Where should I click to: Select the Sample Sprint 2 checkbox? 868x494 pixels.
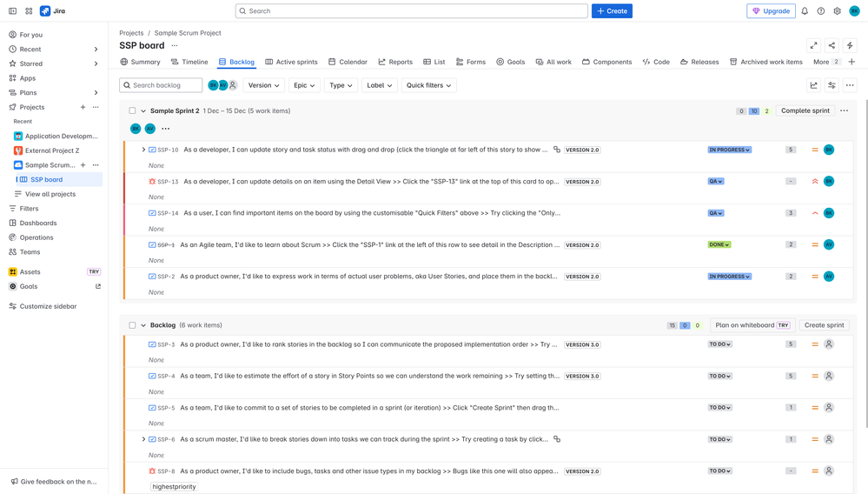pyautogui.click(x=132, y=110)
